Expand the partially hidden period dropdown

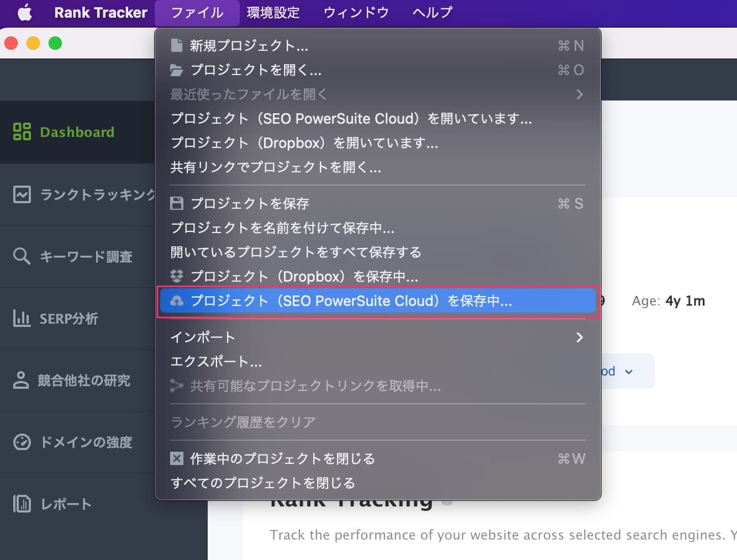coord(628,371)
